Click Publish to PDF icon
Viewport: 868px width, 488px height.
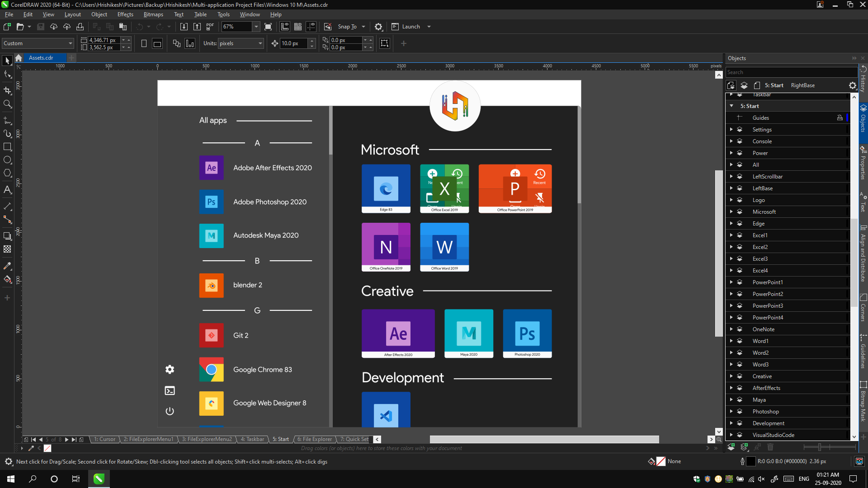tap(210, 27)
